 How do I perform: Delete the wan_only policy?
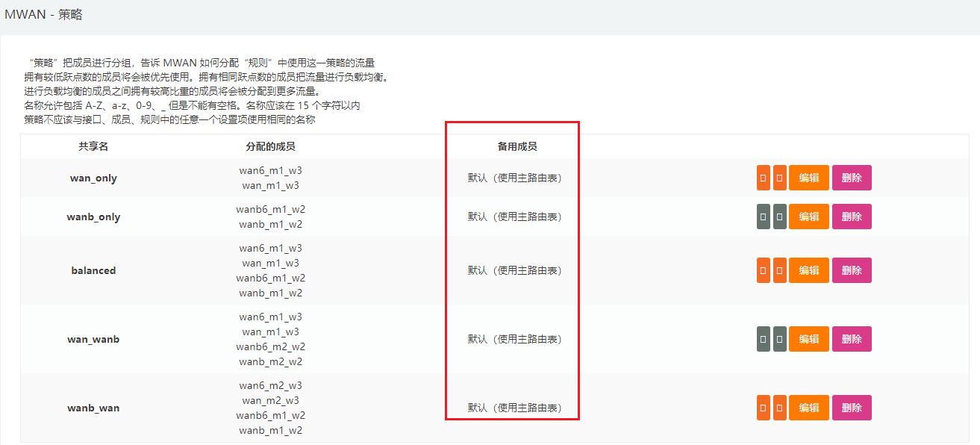852,178
